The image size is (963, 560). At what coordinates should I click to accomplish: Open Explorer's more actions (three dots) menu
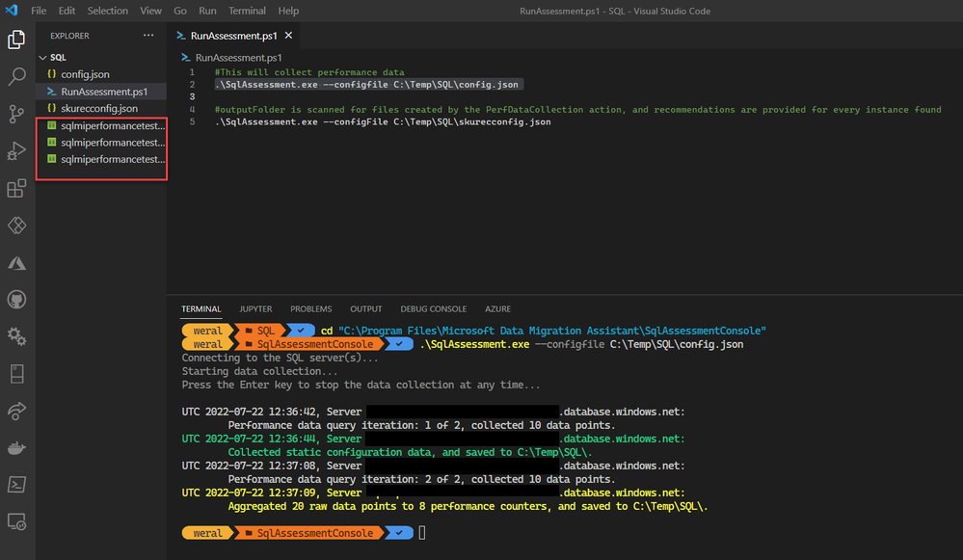(x=148, y=35)
